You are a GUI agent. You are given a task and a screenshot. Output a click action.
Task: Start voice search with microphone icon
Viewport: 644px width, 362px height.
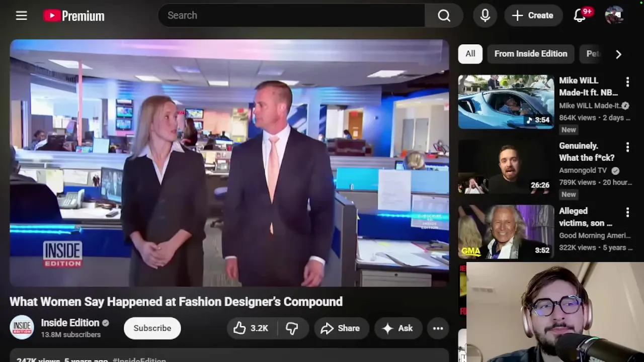click(x=485, y=16)
